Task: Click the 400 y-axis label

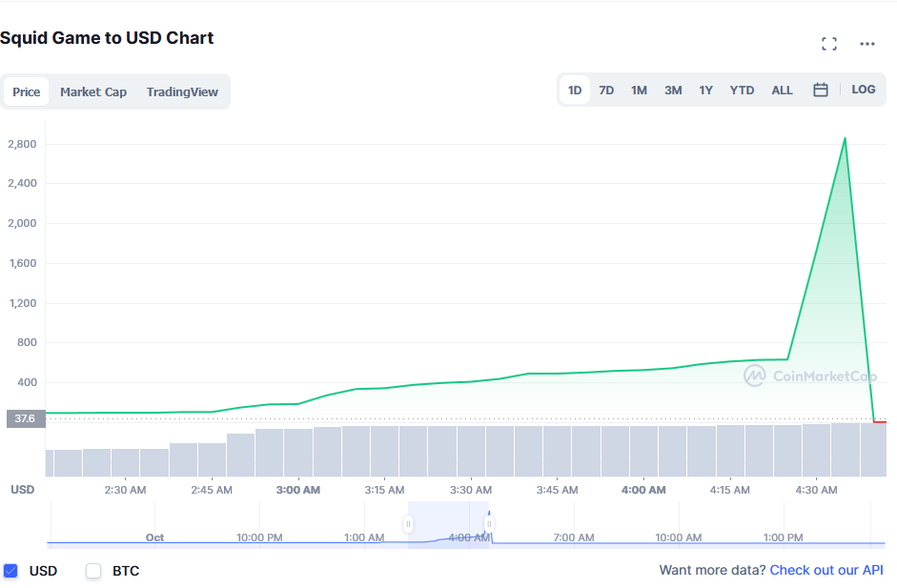Action: [27, 381]
